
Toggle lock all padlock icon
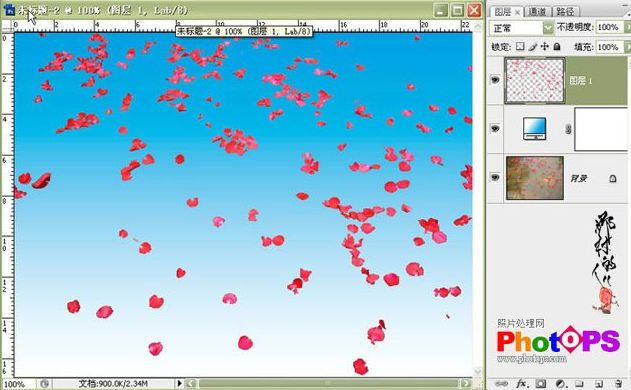click(557, 47)
